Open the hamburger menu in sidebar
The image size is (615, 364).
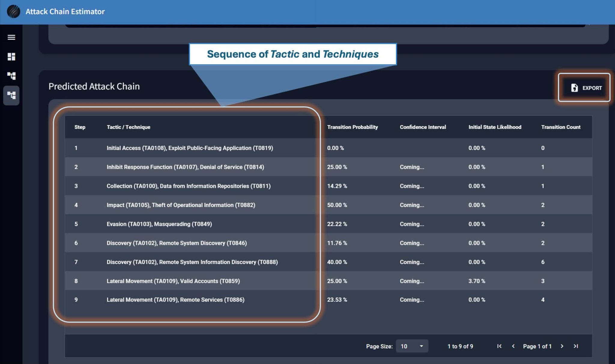tap(11, 37)
